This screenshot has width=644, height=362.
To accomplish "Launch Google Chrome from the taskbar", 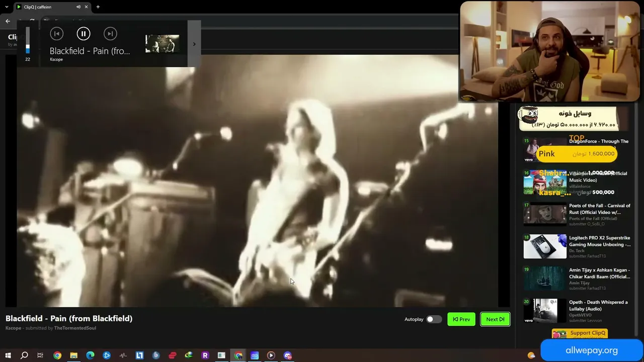I will click(57, 355).
